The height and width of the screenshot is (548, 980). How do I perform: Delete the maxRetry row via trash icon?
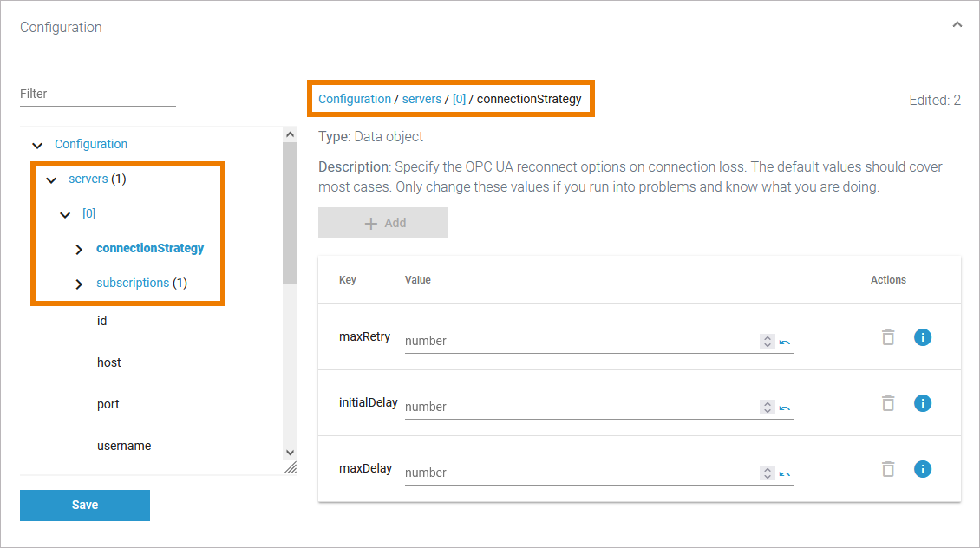pos(888,337)
